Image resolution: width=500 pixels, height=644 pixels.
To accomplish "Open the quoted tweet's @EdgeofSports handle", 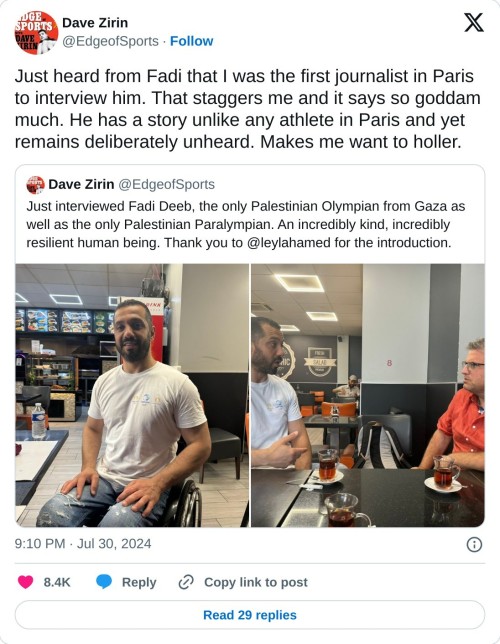I will click(166, 184).
